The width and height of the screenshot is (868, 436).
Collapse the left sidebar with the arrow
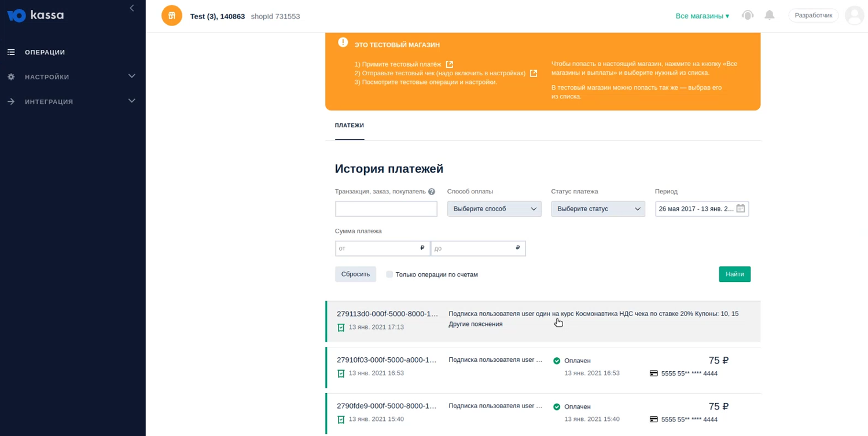(x=132, y=8)
